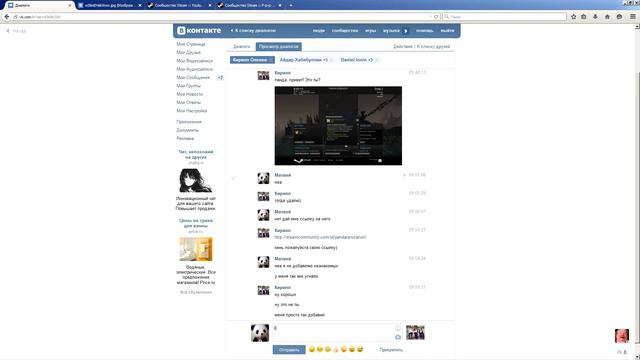Viewport: 640px width, 360px height.
Task: Close the active Диалоги browser tab
Action: (x=70, y=5)
